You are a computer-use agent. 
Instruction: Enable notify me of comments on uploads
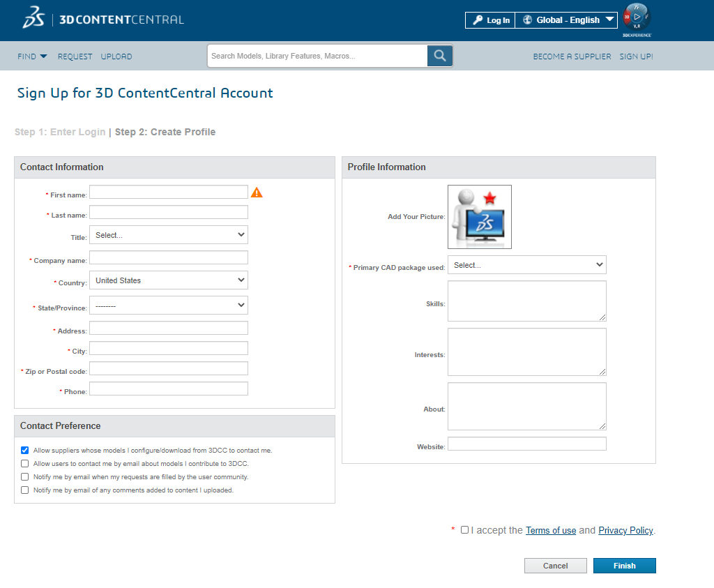click(25, 490)
